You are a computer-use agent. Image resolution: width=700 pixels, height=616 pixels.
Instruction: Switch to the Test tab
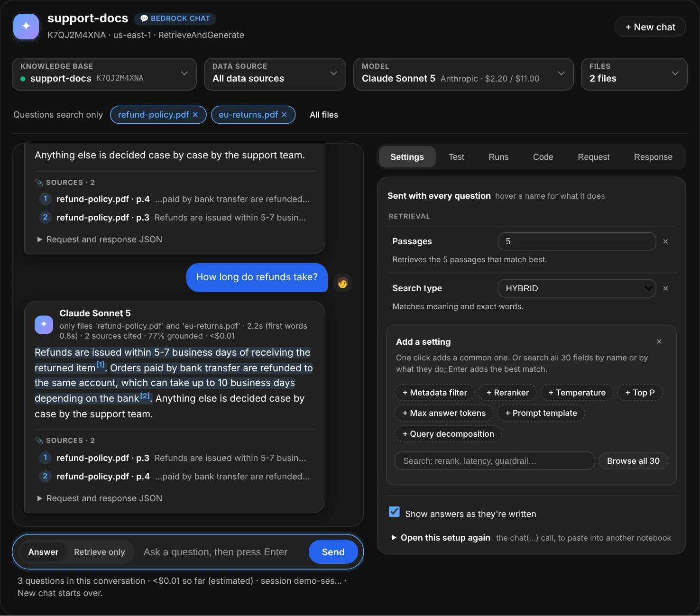(456, 157)
